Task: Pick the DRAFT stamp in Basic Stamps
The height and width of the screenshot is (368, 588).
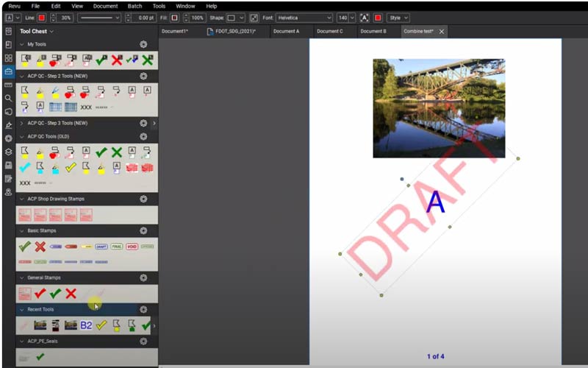Action: [x=101, y=247]
